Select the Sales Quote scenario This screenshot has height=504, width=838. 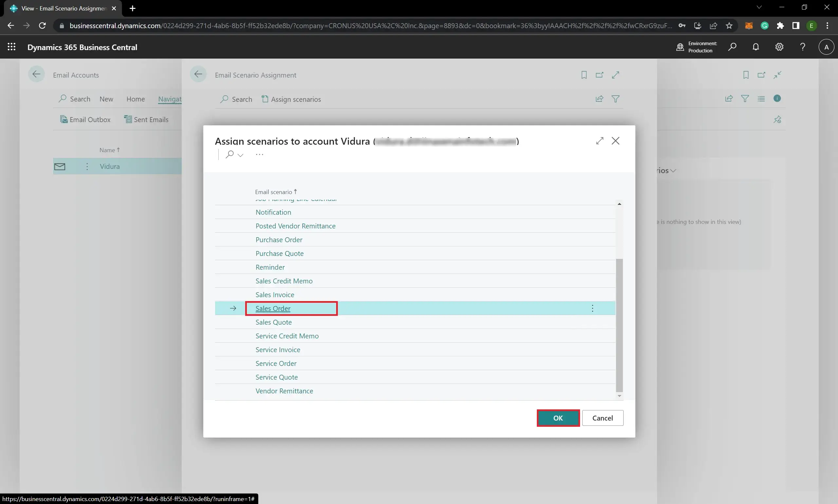pyautogui.click(x=273, y=322)
